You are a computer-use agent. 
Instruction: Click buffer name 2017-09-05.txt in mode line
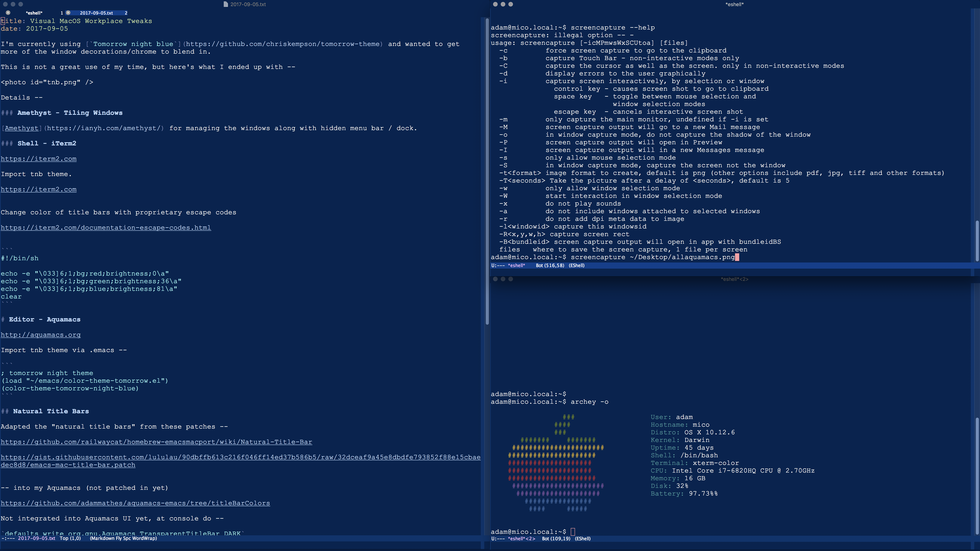37,538
